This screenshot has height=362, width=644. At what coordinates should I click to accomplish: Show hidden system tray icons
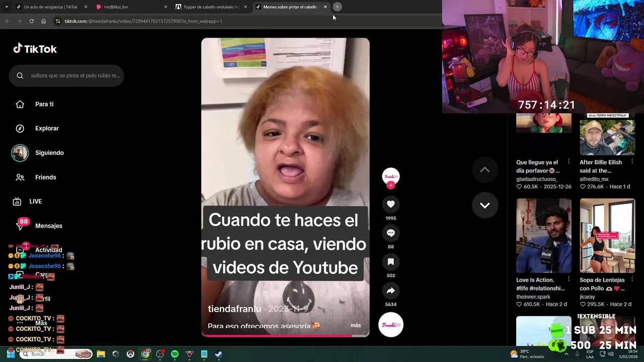tap(567, 354)
